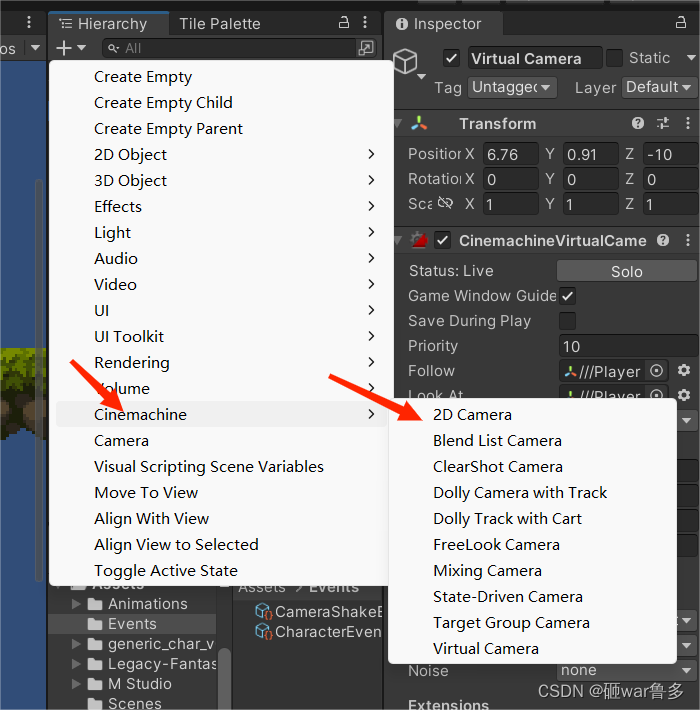Click the Hierarchy scene search scope icon
The height and width of the screenshot is (710, 700).
[x=365, y=48]
